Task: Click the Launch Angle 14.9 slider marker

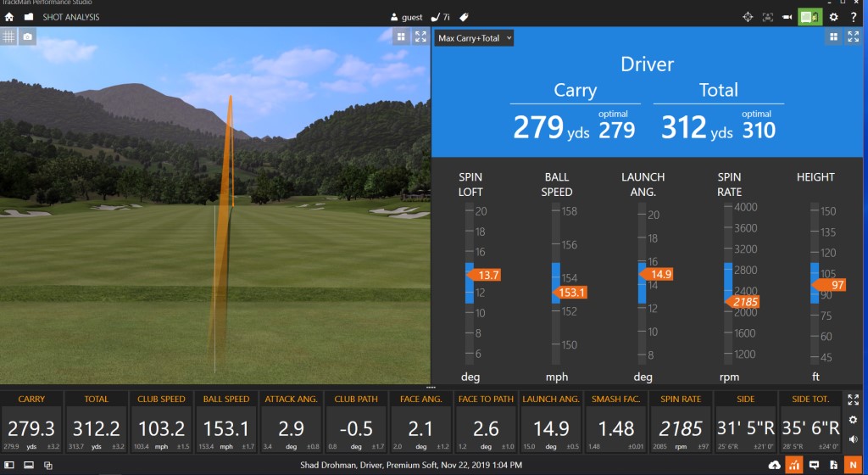Action: click(x=657, y=274)
